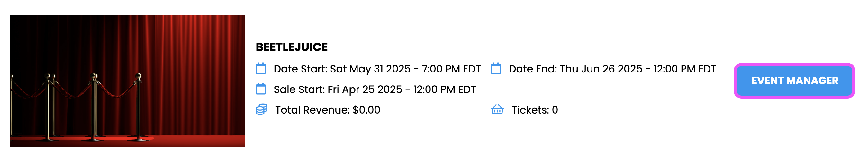This screenshot has height=161, width=868.
Task: Click the ticket count value 0
Action: click(555, 110)
